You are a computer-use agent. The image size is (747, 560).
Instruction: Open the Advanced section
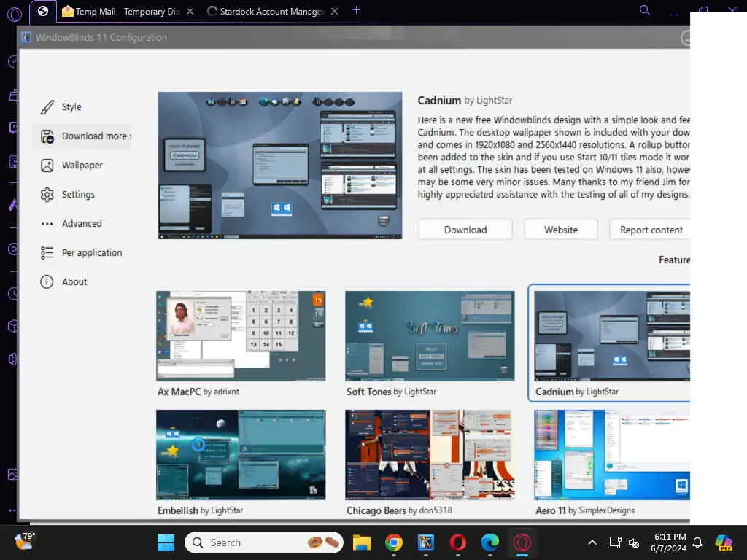pos(81,223)
